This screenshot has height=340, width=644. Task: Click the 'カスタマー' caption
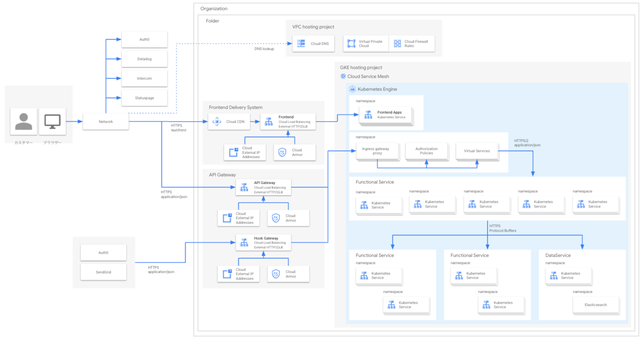click(x=24, y=143)
